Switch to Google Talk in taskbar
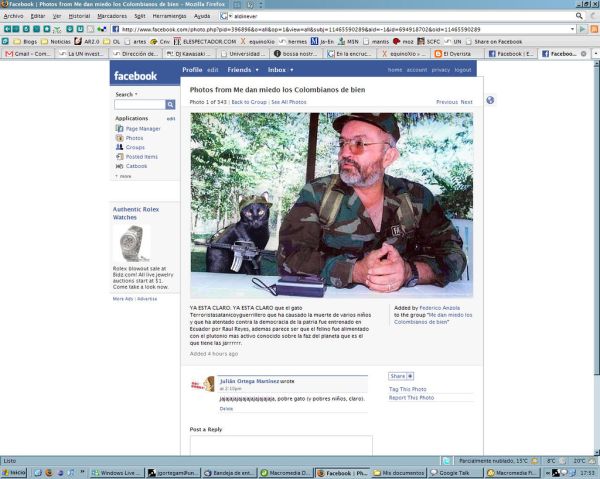This screenshot has height=479, width=600. [x=455, y=473]
